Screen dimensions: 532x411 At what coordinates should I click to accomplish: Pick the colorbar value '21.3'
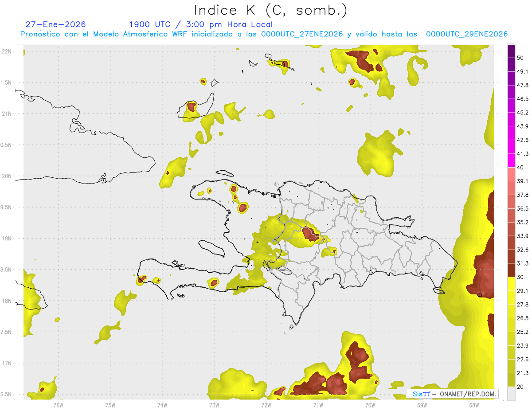(x=523, y=373)
